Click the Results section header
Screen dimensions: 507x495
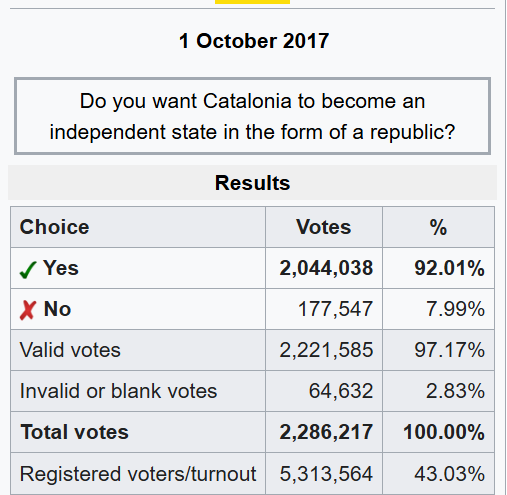tap(252, 183)
